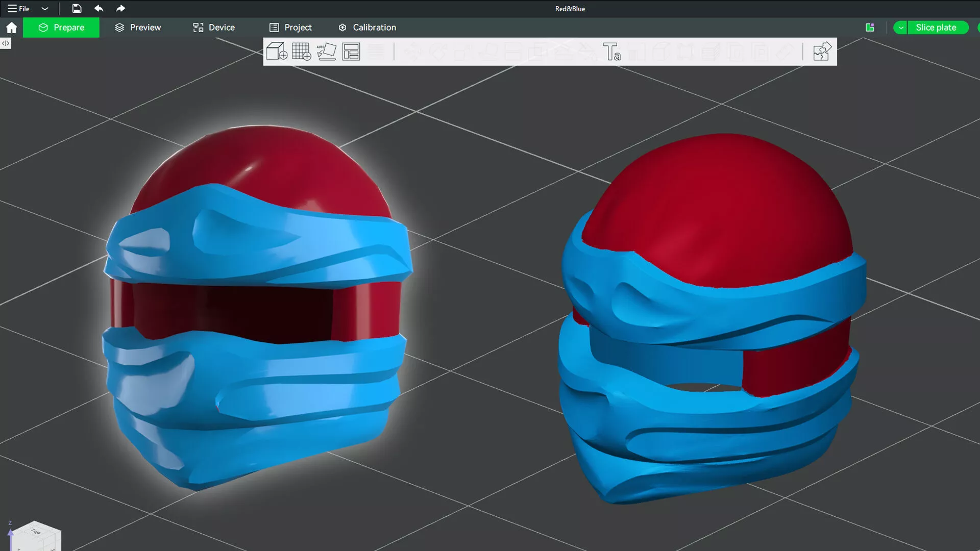Image resolution: width=980 pixels, height=551 pixels.
Task: Click the Add plate grid icon
Action: click(x=301, y=52)
